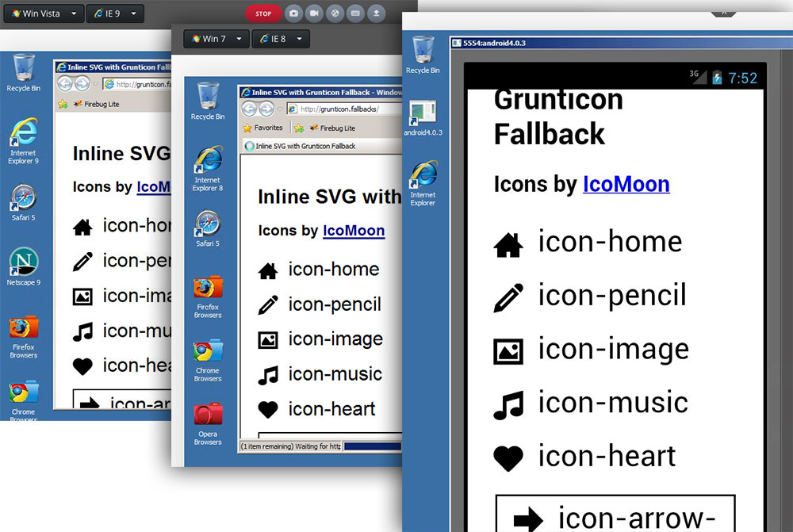Launch the android4.0.3 desktop shortcut
793x532 pixels.
(423, 118)
